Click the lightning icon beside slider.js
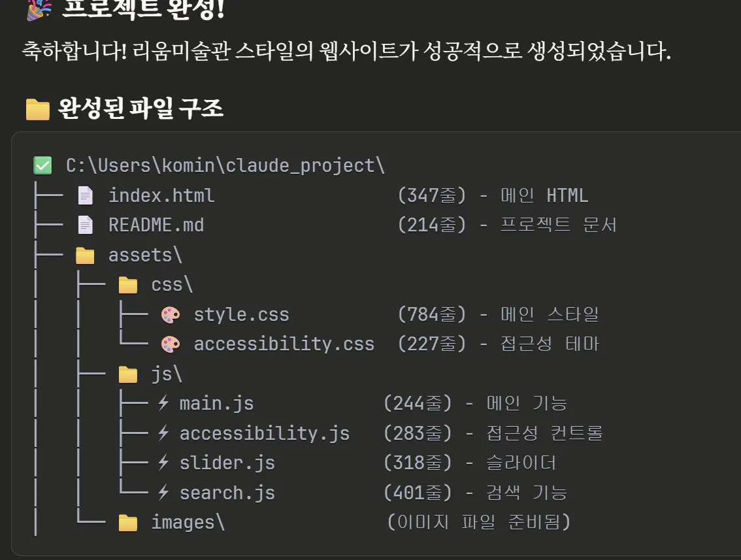 point(163,463)
